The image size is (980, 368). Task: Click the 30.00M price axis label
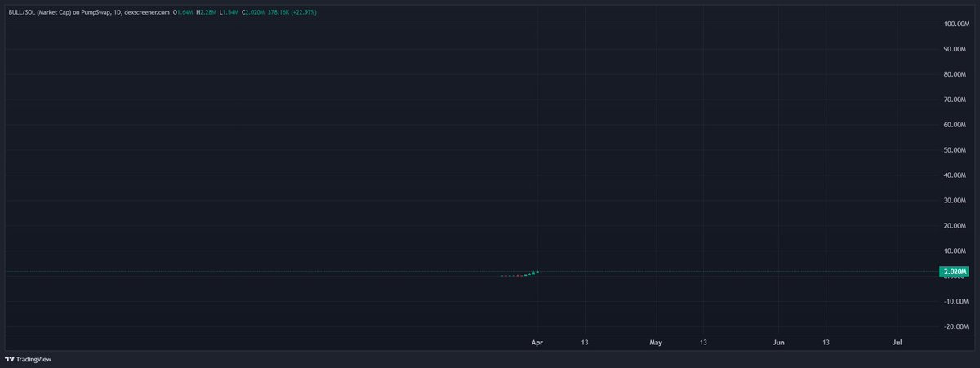coord(955,201)
